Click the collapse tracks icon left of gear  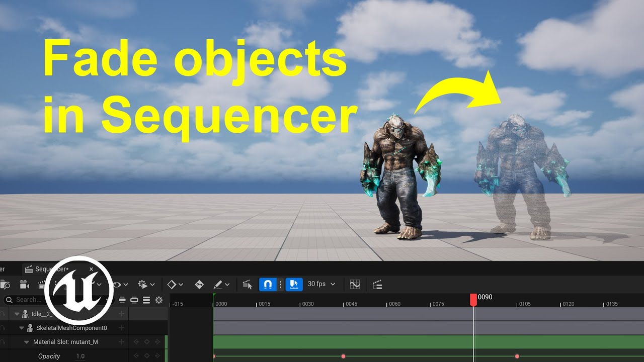pyautogui.click(x=122, y=300)
